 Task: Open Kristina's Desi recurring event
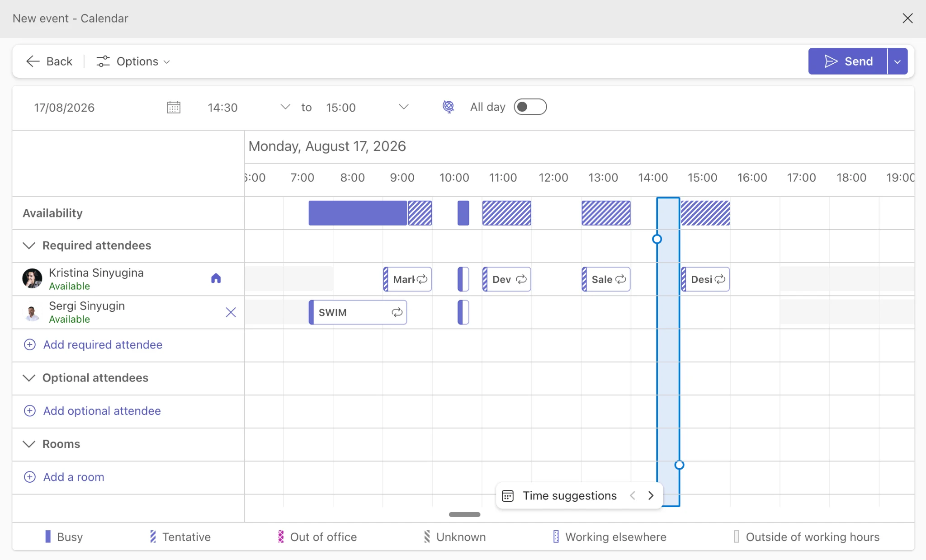point(705,279)
